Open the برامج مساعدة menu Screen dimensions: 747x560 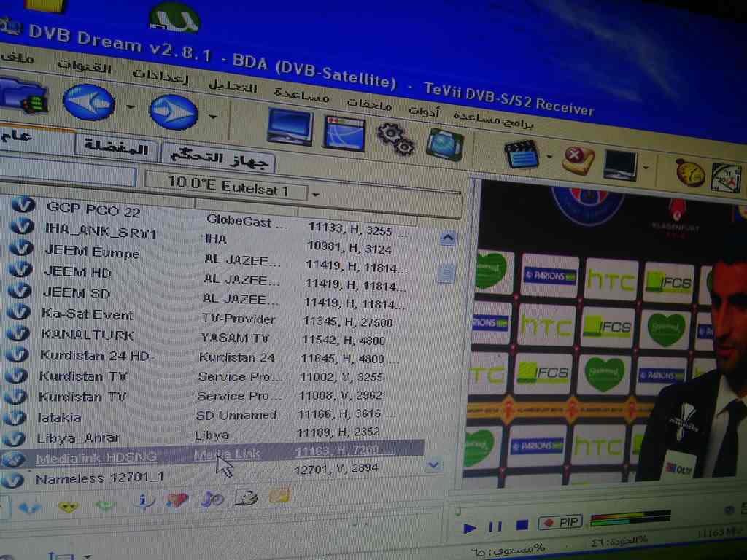click(493, 120)
